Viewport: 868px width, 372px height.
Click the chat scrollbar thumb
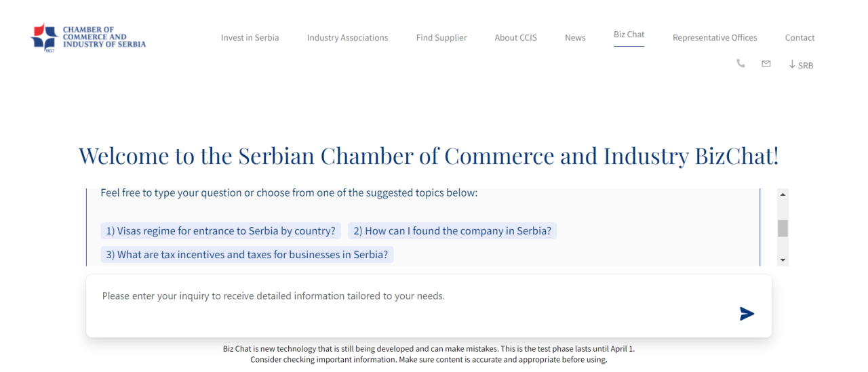(783, 228)
